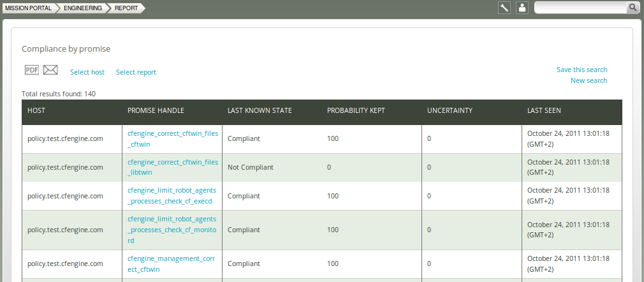This screenshot has width=644, height=282.
Task: Open the Select report link
Action: [x=136, y=72]
